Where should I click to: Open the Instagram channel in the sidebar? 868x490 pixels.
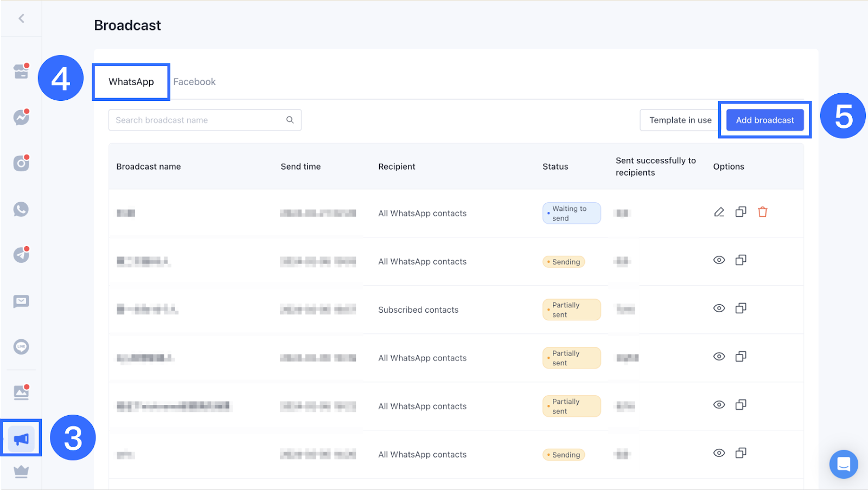[21, 163]
